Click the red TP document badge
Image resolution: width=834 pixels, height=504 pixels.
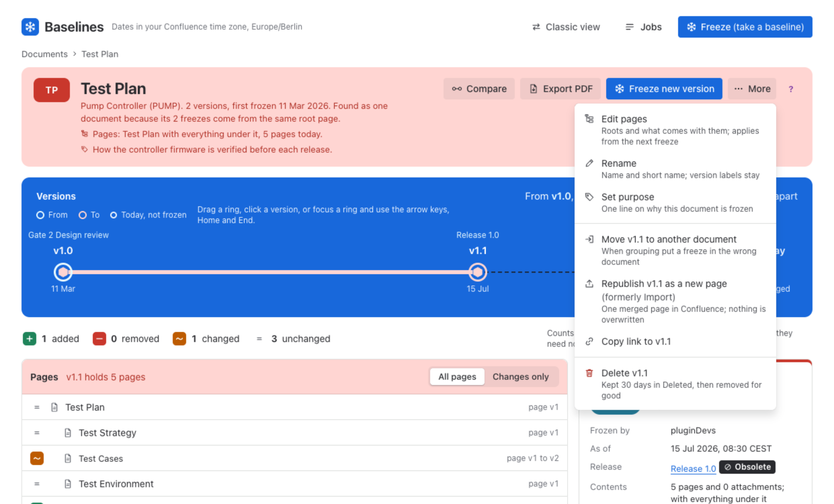[51, 90]
